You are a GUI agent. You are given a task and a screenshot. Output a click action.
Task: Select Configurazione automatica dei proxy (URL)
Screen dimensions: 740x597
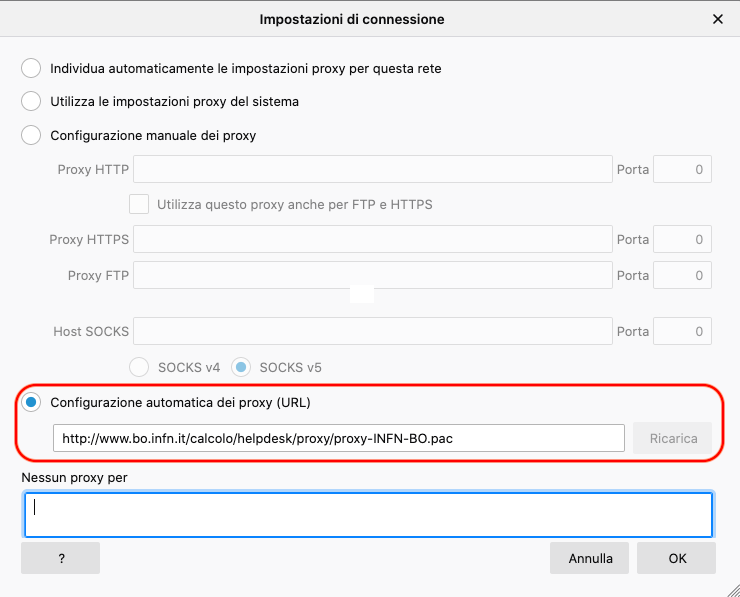click(x=32, y=403)
